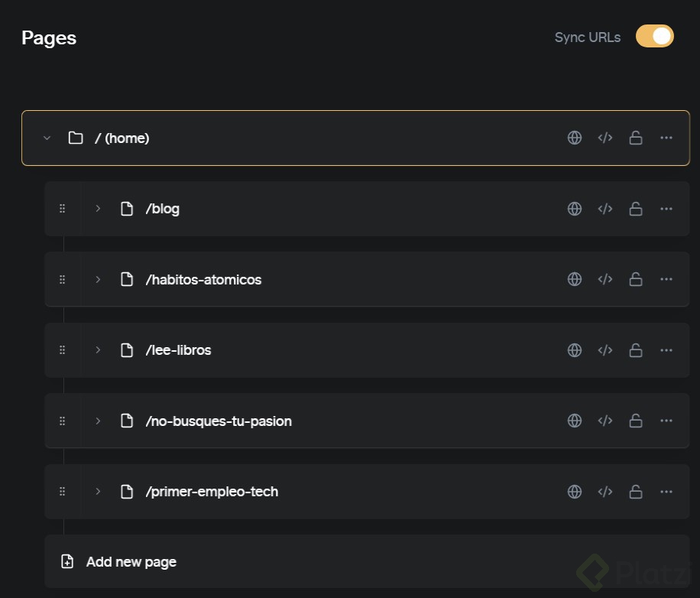Screen dimensions: 700x598
Task: Expand the /blog page chevron
Action: tap(98, 209)
